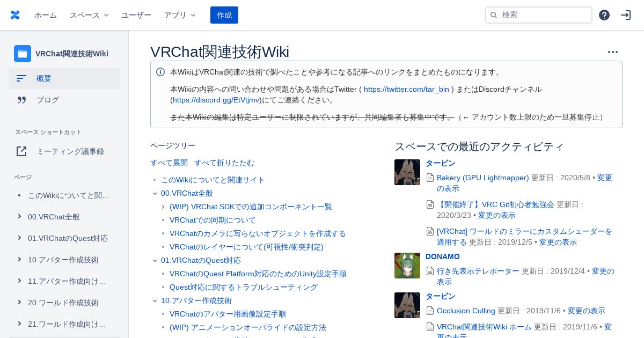The width and height of the screenshot is (644, 338).
Task: Collapse 00.VRChat全般 in the page tree
Action: point(155,193)
